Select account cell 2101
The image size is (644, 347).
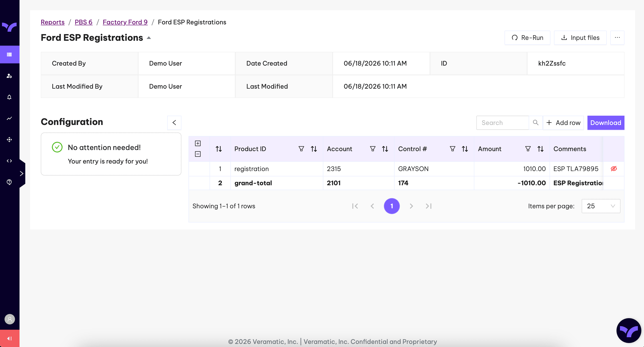359,183
